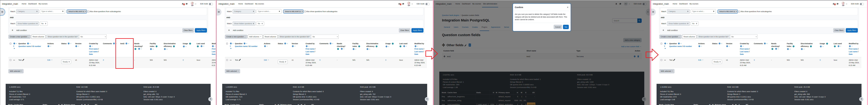Expand Edit actions menu for Test, first screenshot
This screenshot has height=105, width=868.
50,60
